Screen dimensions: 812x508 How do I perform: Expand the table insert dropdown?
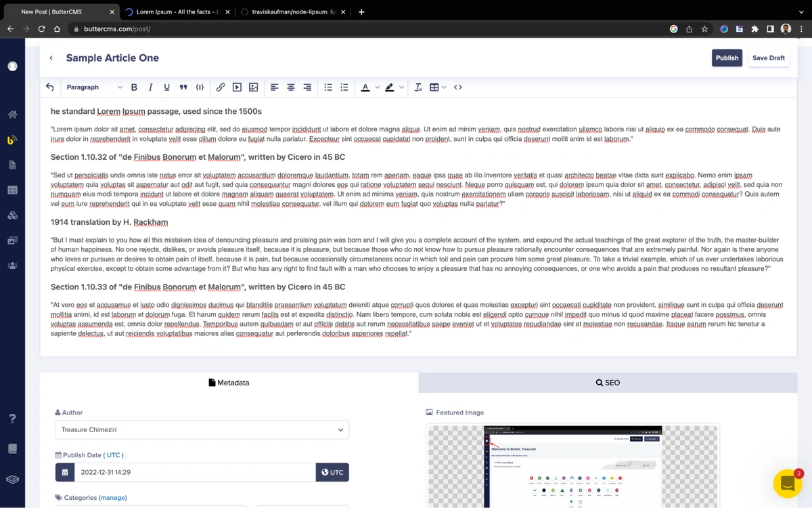pyautogui.click(x=443, y=87)
